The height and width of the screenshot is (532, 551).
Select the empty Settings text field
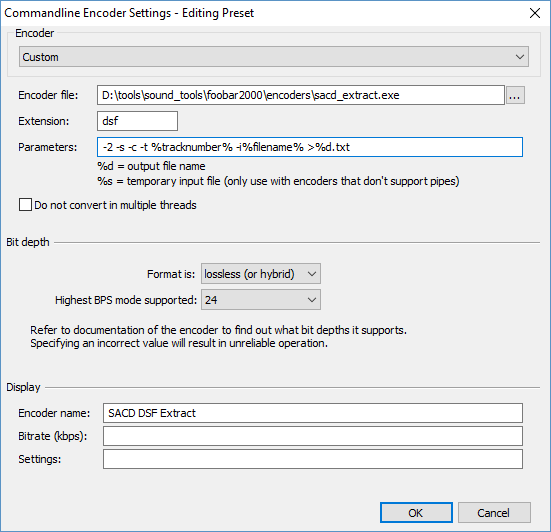coord(313,459)
